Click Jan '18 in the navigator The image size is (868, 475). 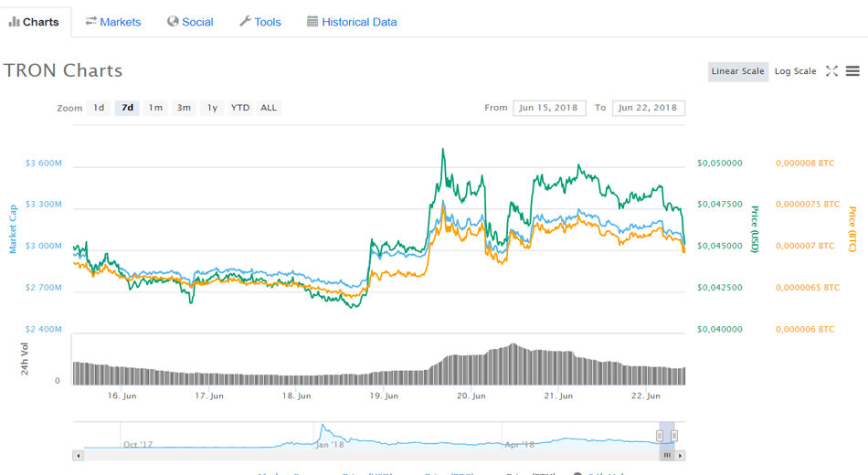pos(330,445)
